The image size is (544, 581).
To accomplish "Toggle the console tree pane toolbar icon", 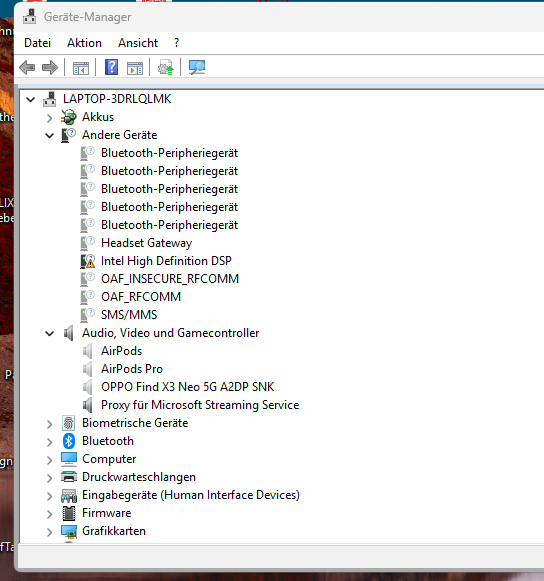I will point(81,68).
